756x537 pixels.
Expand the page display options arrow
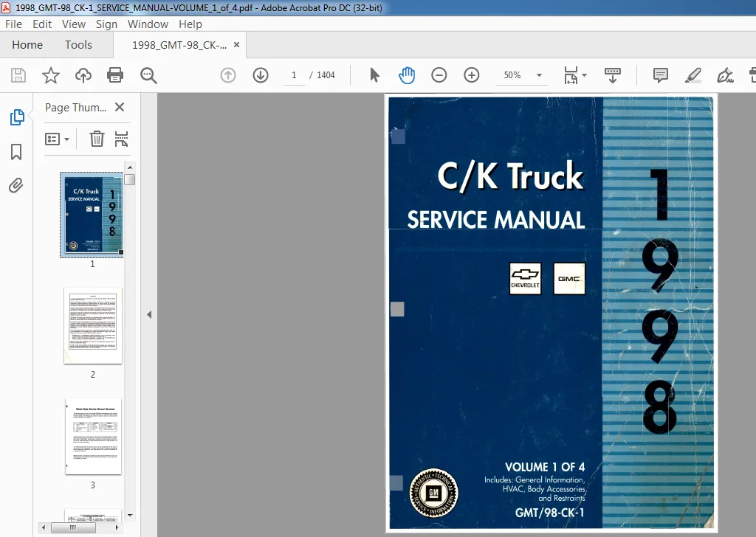[x=585, y=75]
